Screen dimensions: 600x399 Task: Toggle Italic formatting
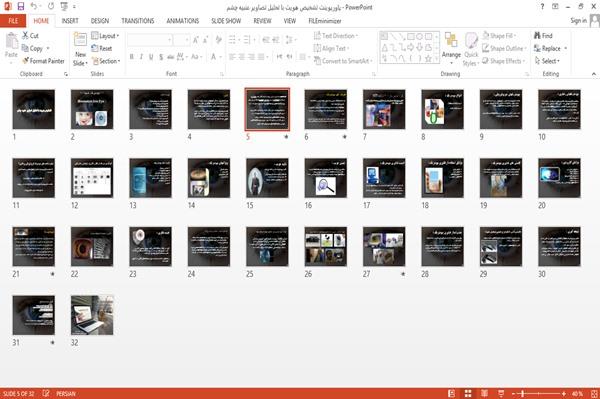point(141,57)
